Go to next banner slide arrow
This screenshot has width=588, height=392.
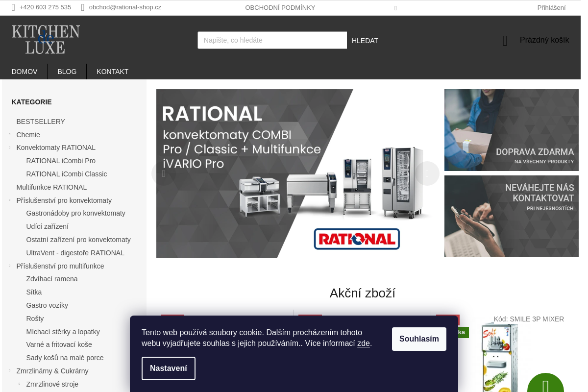pos(427,173)
